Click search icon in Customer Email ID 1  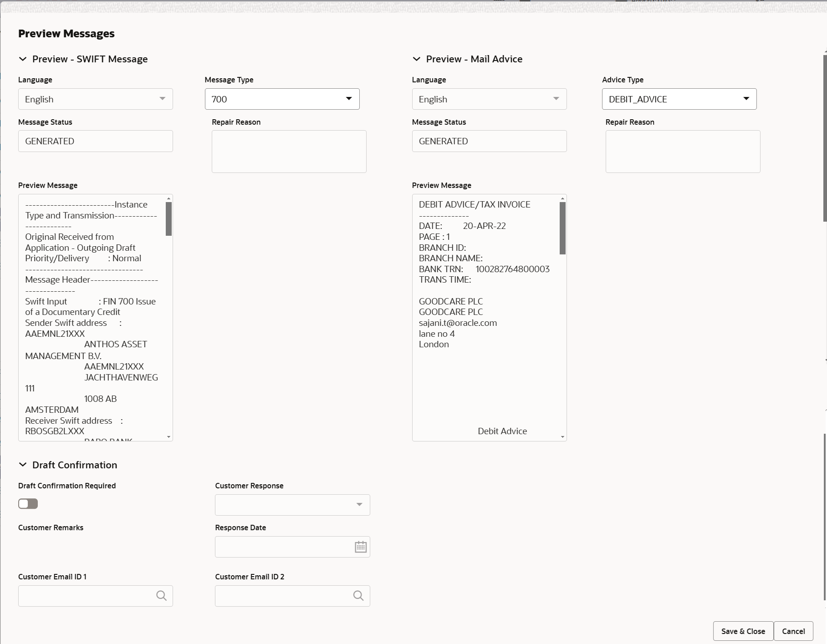[161, 596]
